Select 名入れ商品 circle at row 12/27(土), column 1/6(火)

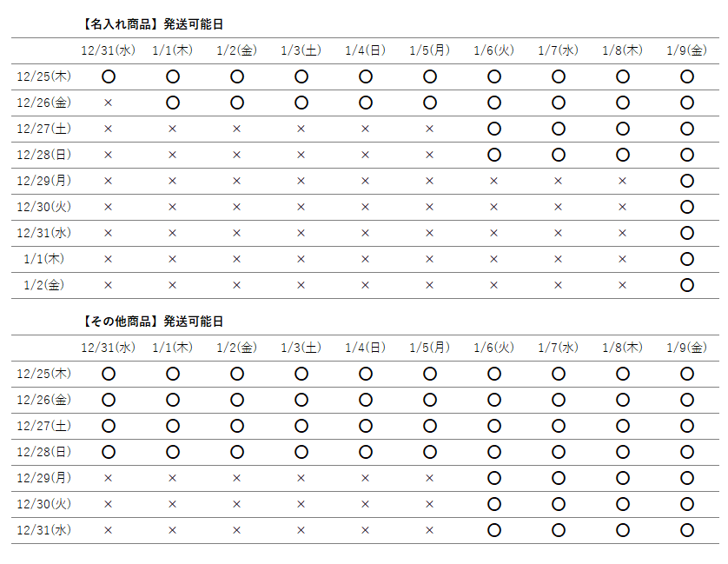click(494, 129)
